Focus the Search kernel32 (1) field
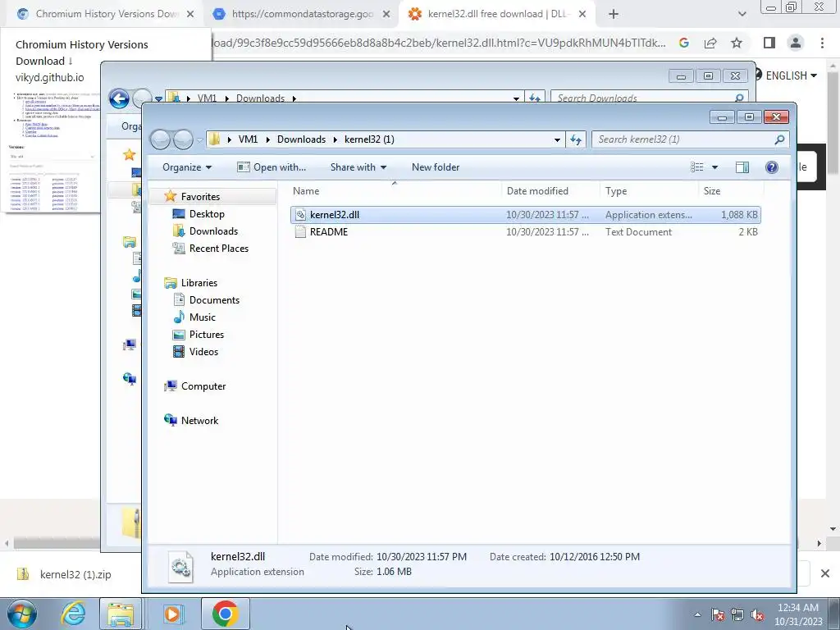This screenshot has height=630, width=840. [683, 139]
